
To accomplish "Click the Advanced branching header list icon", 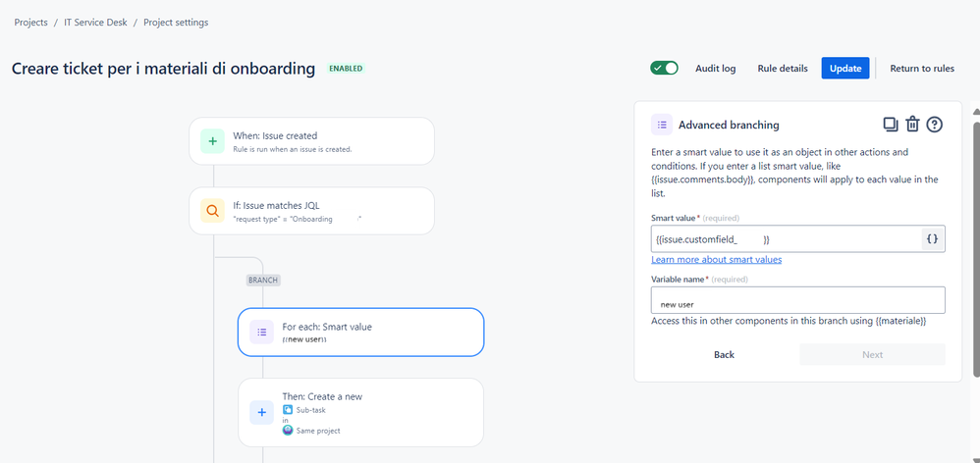I will point(662,125).
